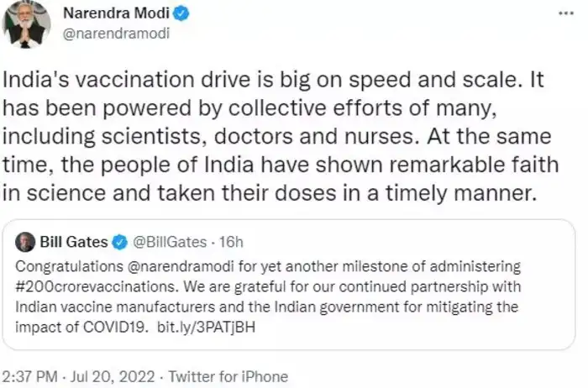
Task: Open Bill Gates' display name in quoted tweet
Action: point(74,243)
